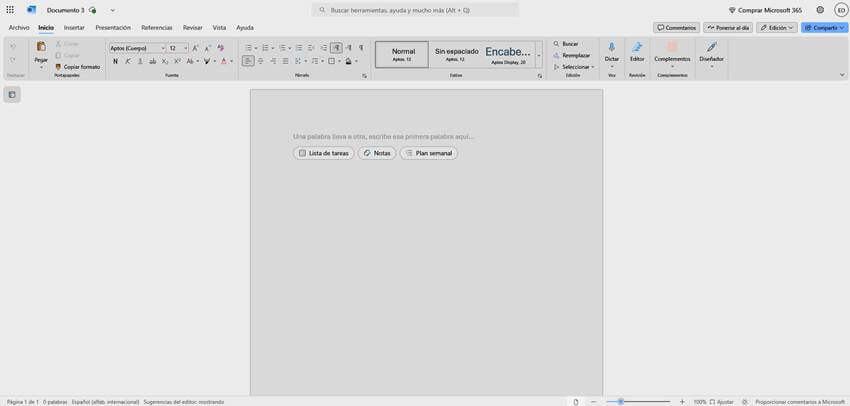850x406 pixels.
Task: Open the font color A swatch
Action: (x=223, y=61)
